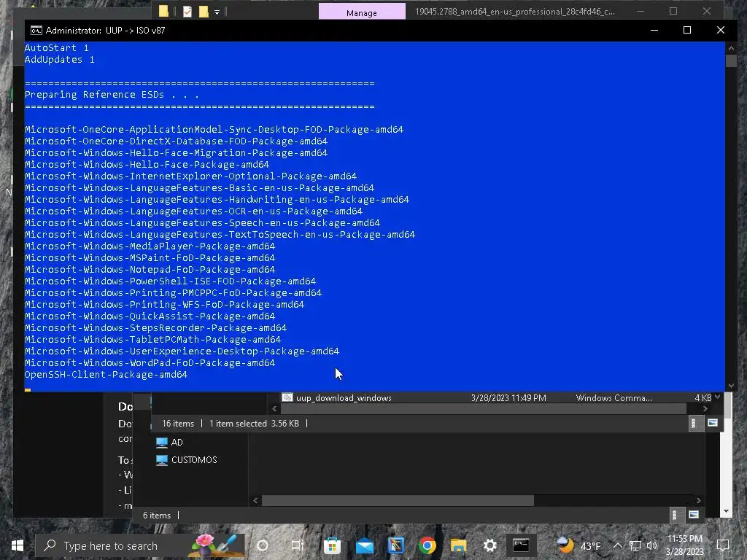Click the browser page scrollbar down arrow
This screenshot has height=560, width=747.
[x=726, y=511]
